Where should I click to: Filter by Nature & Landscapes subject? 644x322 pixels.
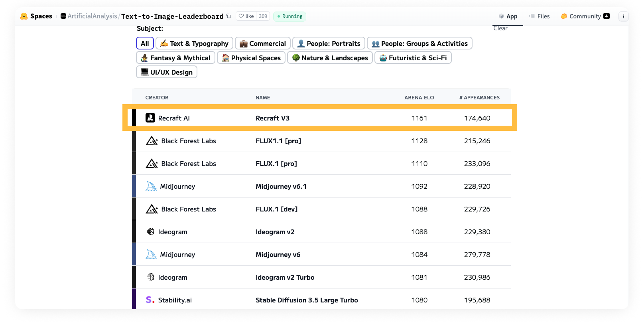[330, 58]
